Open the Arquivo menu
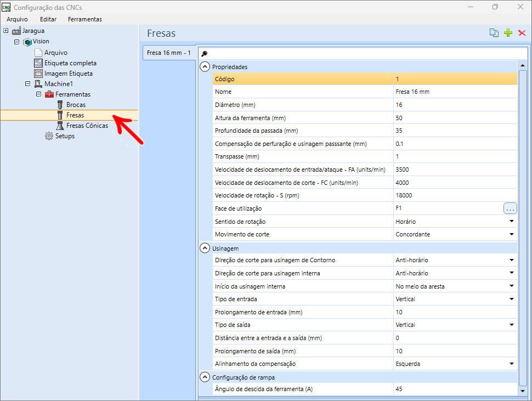The width and height of the screenshot is (532, 401). pos(17,19)
